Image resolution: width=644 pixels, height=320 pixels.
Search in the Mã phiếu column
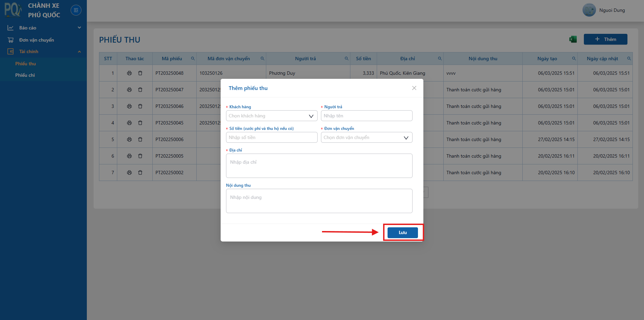click(193, 59)
